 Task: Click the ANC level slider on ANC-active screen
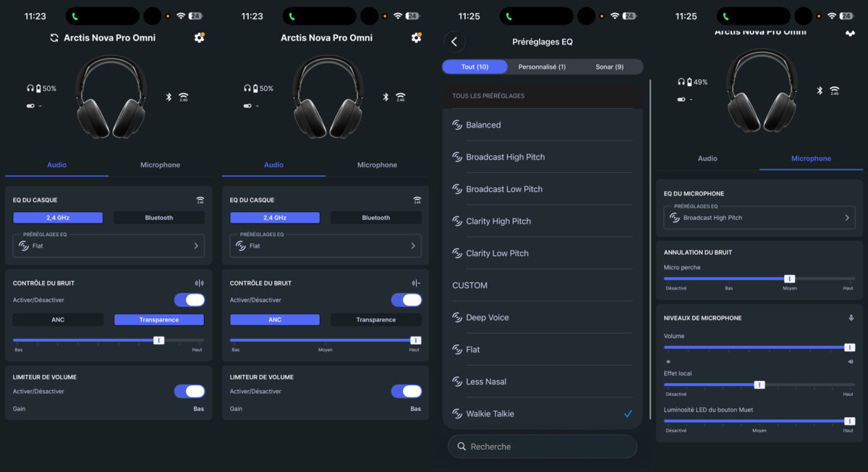coord(325,340)
